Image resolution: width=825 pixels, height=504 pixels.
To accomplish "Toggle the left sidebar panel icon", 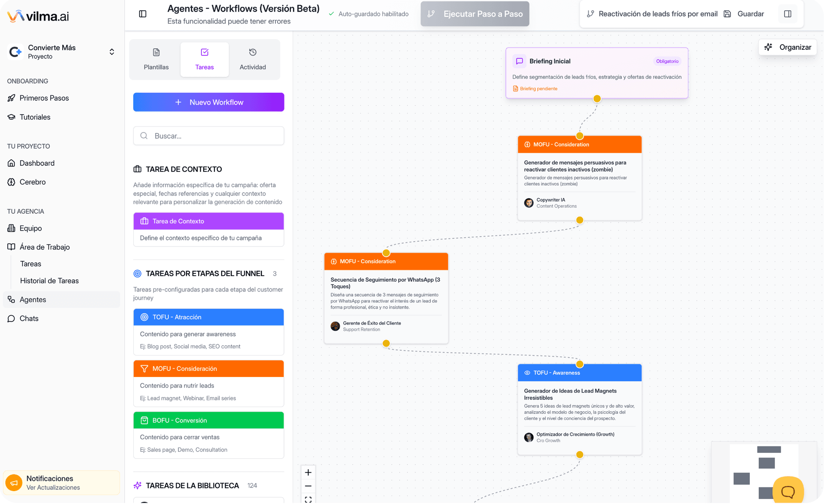I will [143, 14].
